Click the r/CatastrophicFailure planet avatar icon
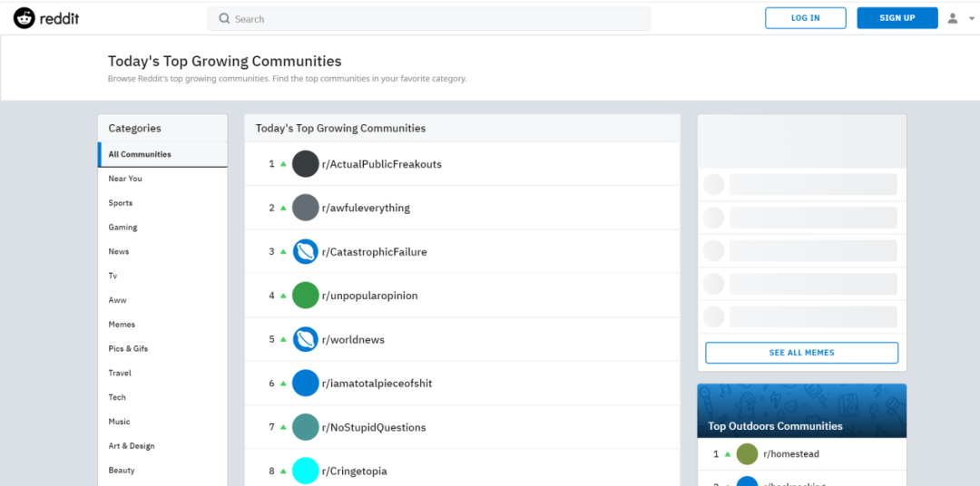The image size is (980, 486). pyautogui.click(x=306, y=252)
